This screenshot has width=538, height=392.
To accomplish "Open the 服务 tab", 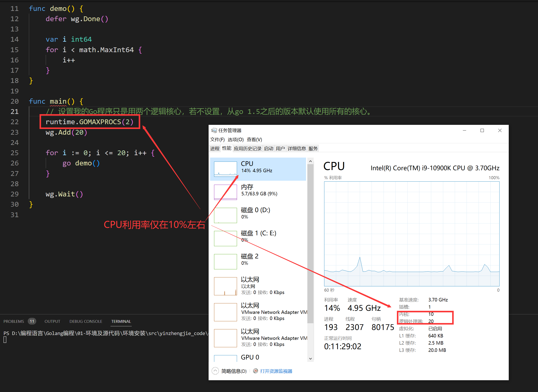I will click(313, 148).
